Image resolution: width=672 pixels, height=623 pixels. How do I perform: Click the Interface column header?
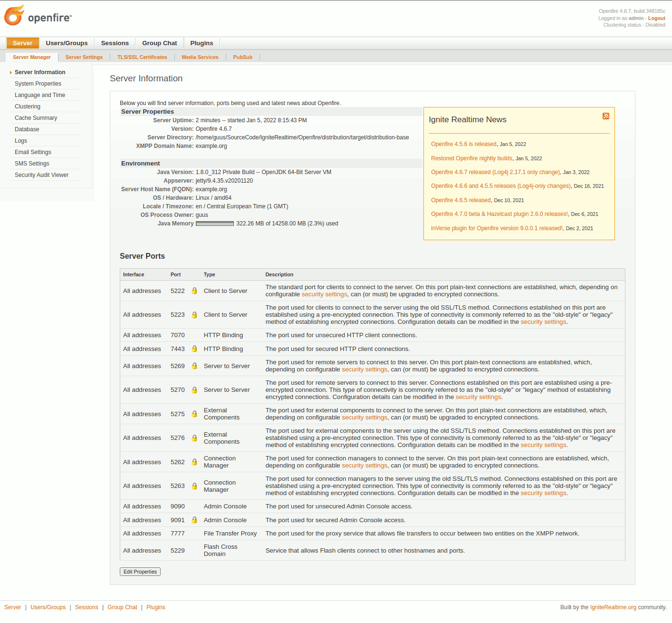coord(134,274)
